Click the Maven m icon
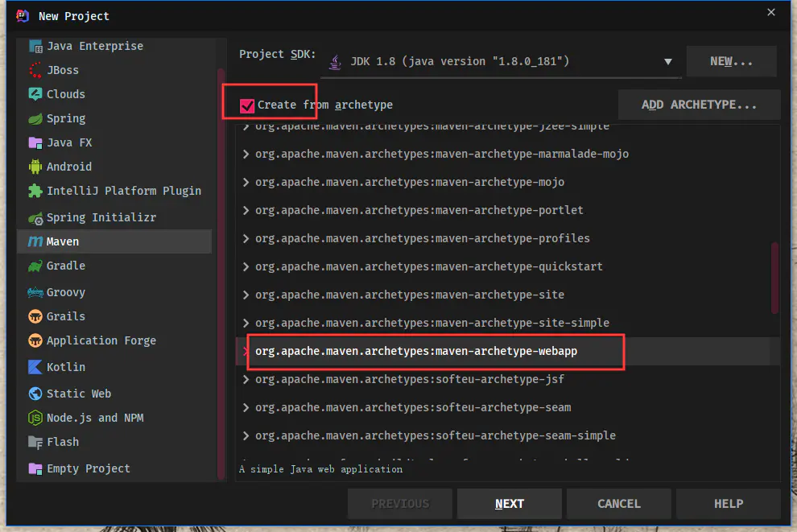 click(x=35, y=242)
